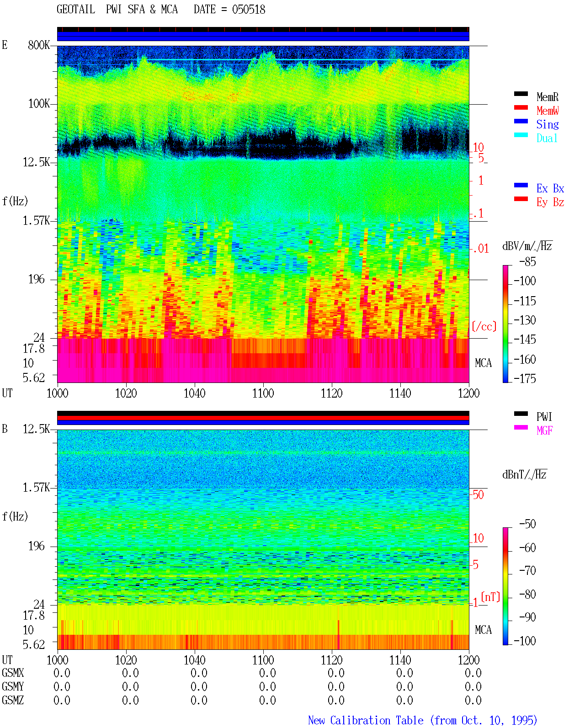Select the "MemR" legend label
The image size is (585, 728).
pos(548,97)
